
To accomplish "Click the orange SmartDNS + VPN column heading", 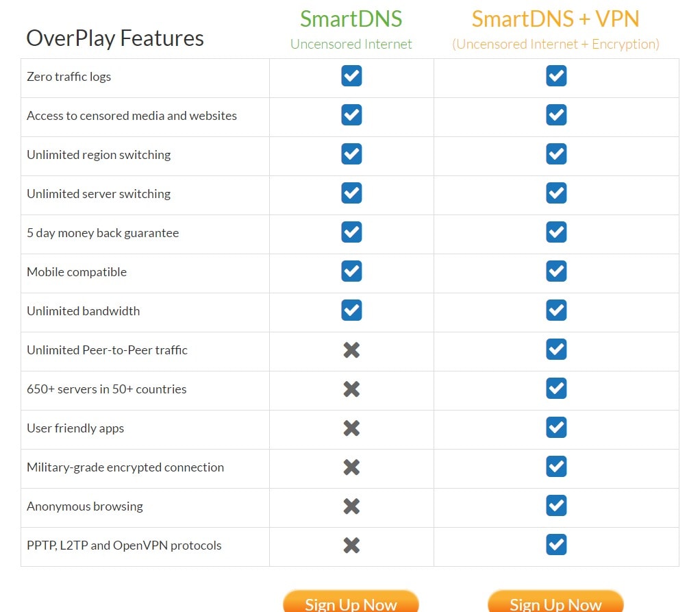I will pos(555,19).
